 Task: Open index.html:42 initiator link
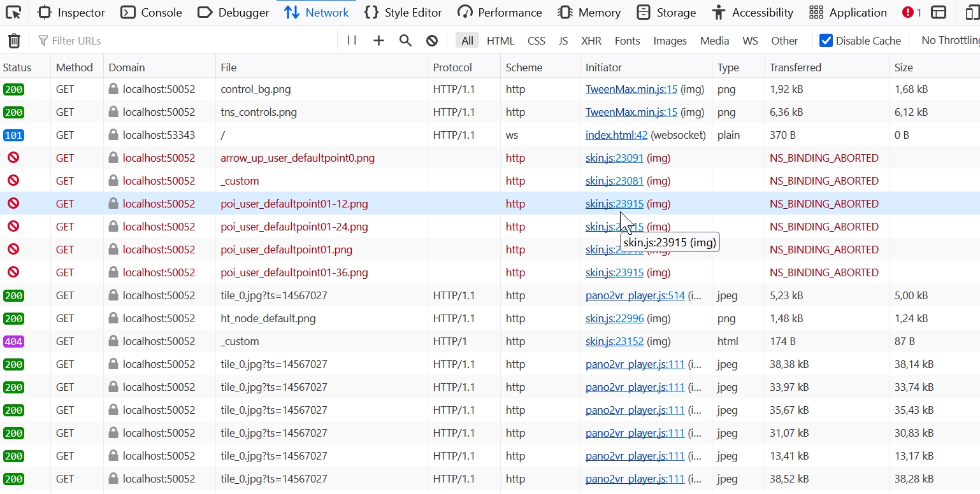[617, 135]
